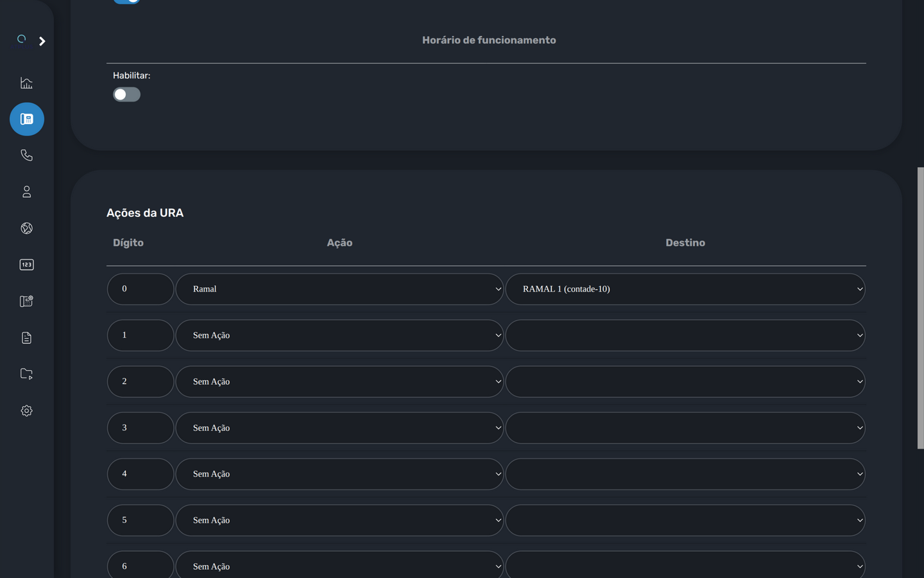Click the digit field containing 0
This screenshot has width=924, height=578.
[141, 289]
